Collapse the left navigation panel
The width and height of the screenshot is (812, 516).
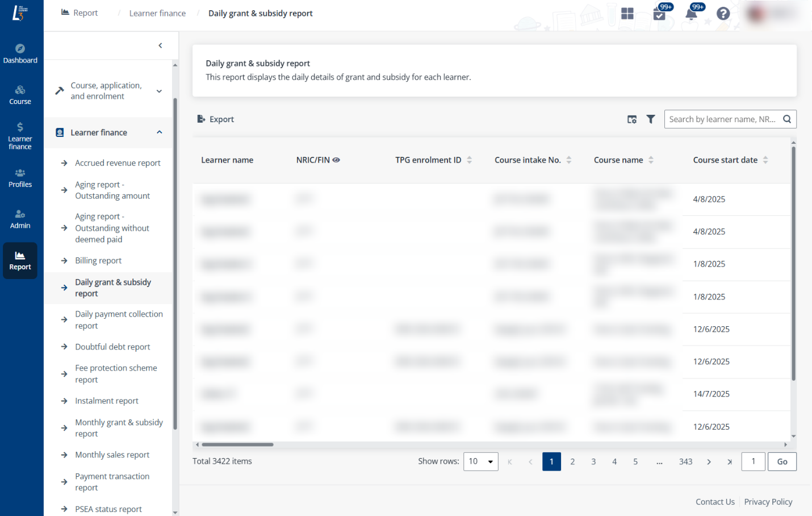(160, 45)
